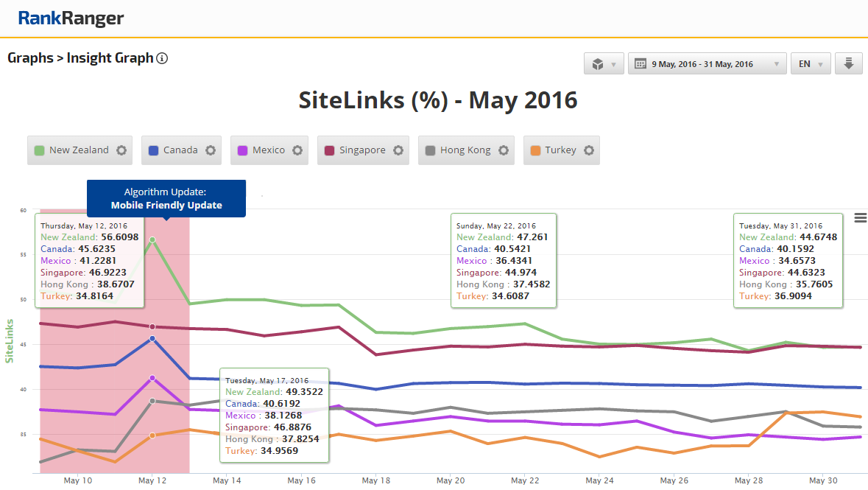Open Singapore series settings gear
The width and height of the screenshot is (868, 490).
(398, 150)
